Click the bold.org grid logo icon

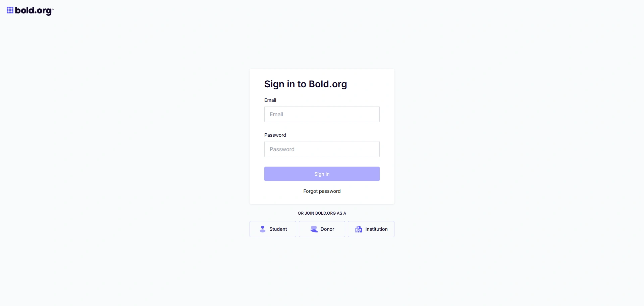tap(10, 10)
